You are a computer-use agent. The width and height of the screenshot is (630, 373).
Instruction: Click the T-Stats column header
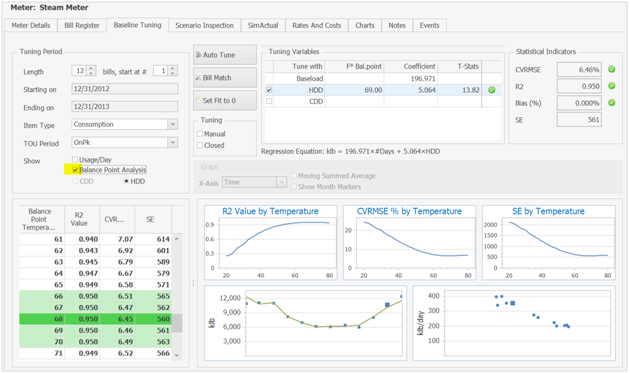pos(459,66)
